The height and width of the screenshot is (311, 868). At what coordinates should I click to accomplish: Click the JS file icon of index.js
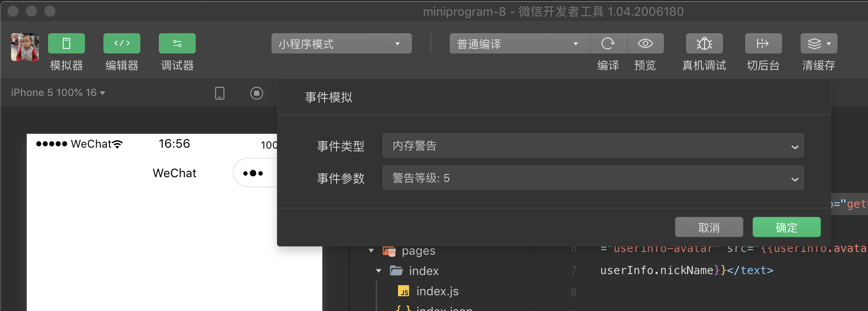point(404,291)
